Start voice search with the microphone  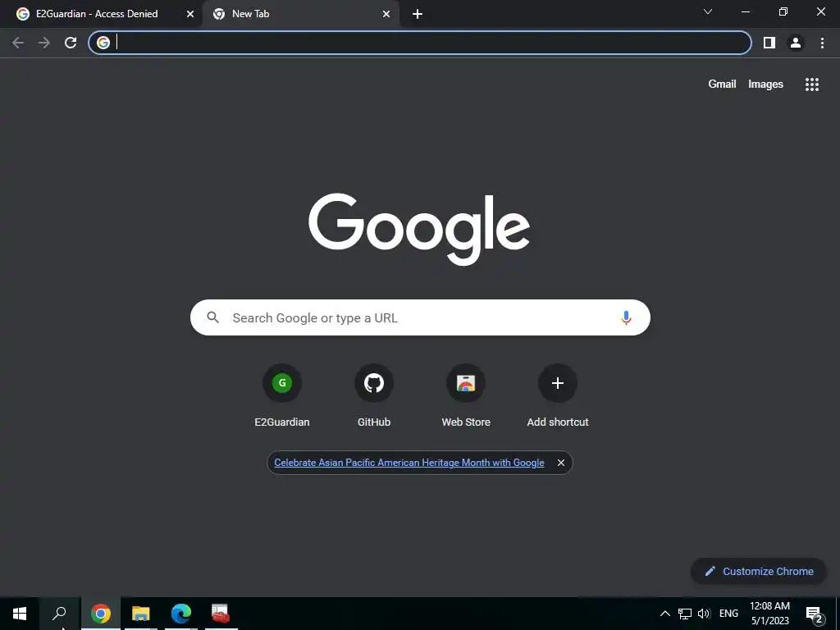click(x=626, y=317)
